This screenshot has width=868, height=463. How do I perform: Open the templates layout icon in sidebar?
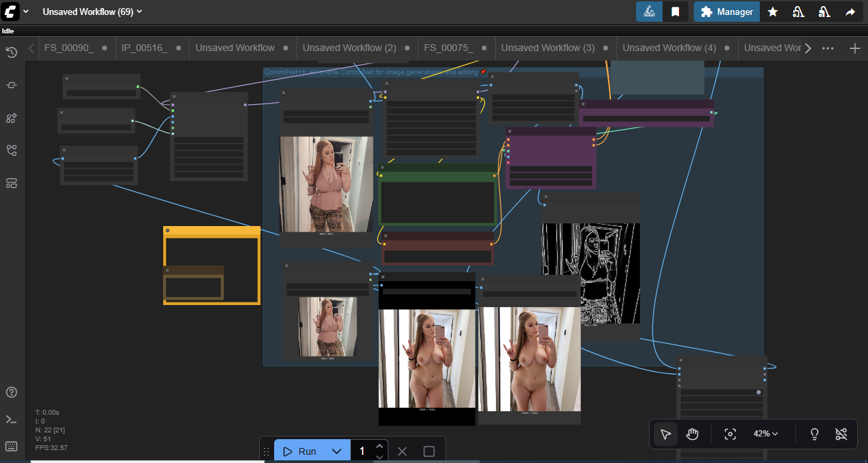[x=11, y=183]
